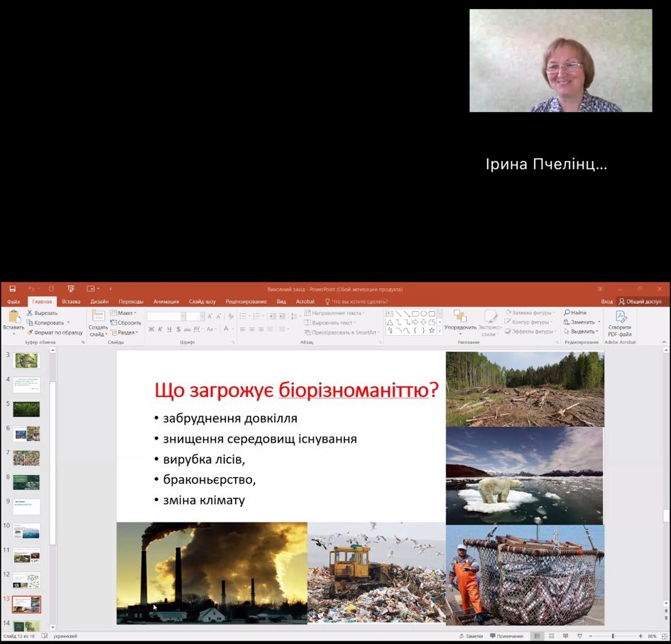Toggle center text alignment
The image size is (671, 644).
click(251, 329)
